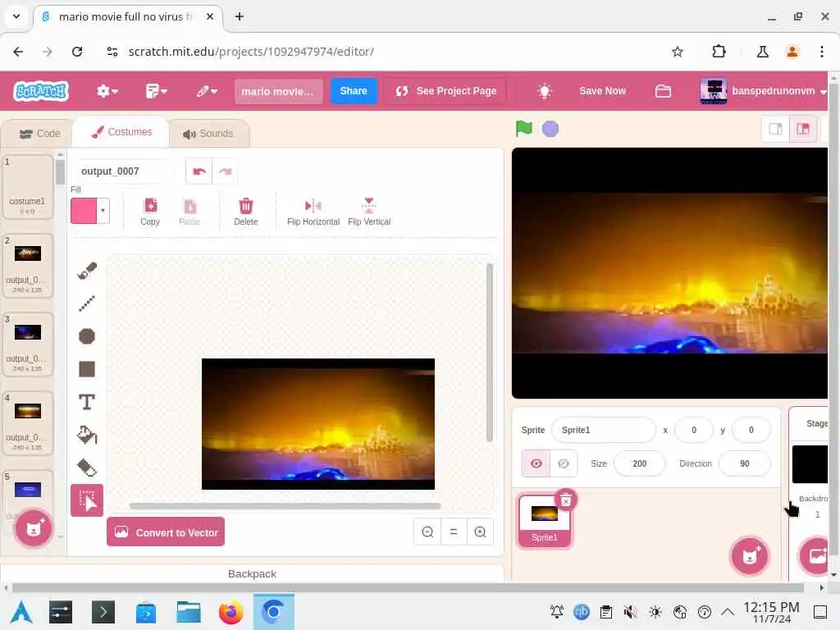Screen dimensions: 840x630
Task: Select the Rectangle tool
Action: (87, 369)
